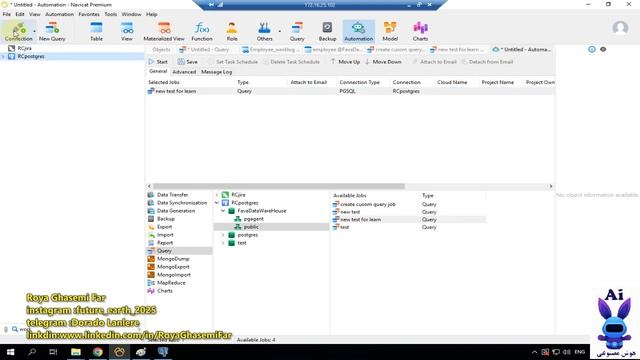640x360 pixels.
Task: Open the Window menu
Action: [131, 14]
